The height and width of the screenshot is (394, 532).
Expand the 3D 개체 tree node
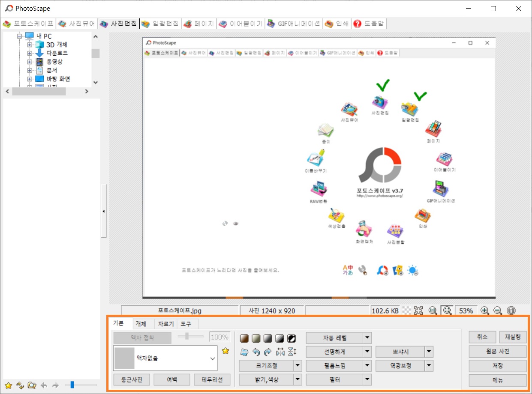pos(30,45)
